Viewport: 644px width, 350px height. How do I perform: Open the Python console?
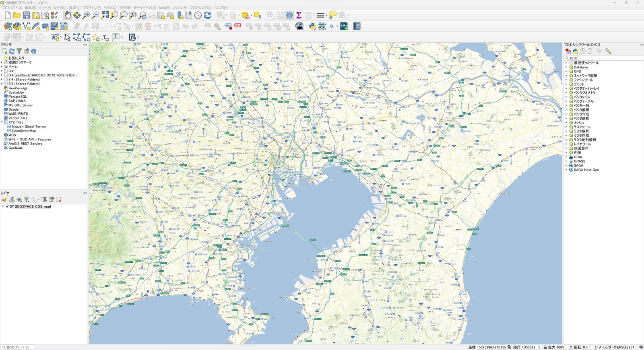(312, 26)
